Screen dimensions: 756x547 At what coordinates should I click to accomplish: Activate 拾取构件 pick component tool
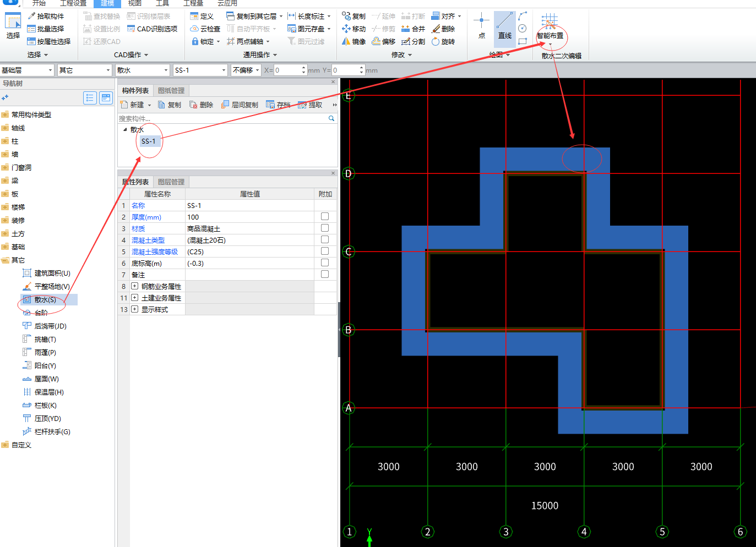[x=46, y=16]
